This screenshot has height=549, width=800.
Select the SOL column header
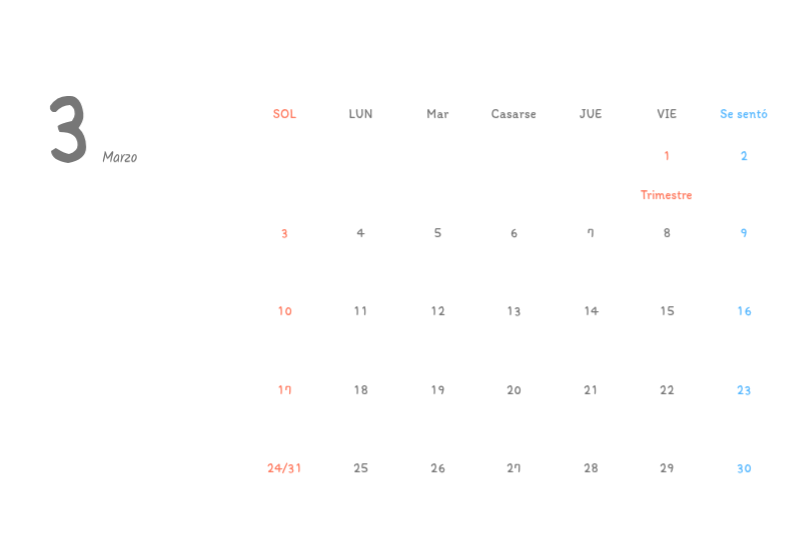tap(284, 114)
